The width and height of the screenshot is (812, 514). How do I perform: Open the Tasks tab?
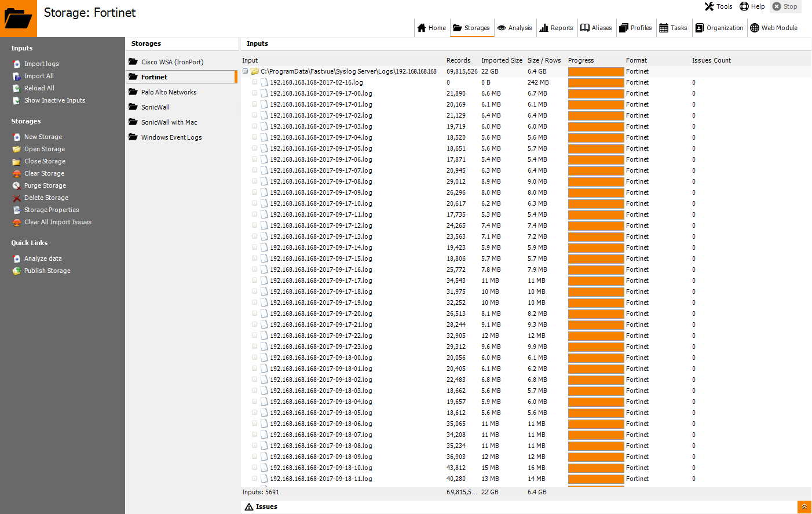(x=673, y=28)
